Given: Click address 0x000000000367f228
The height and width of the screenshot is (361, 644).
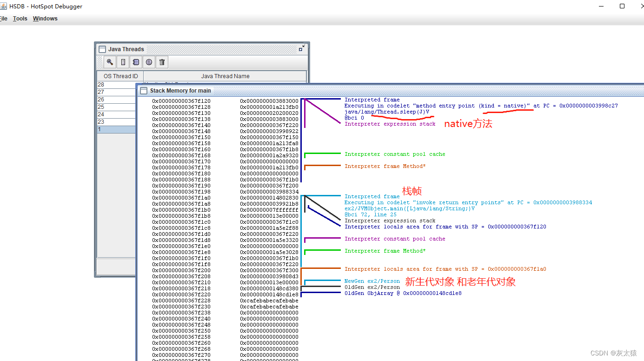Looking at the screenshot, I should coord(181,301).
